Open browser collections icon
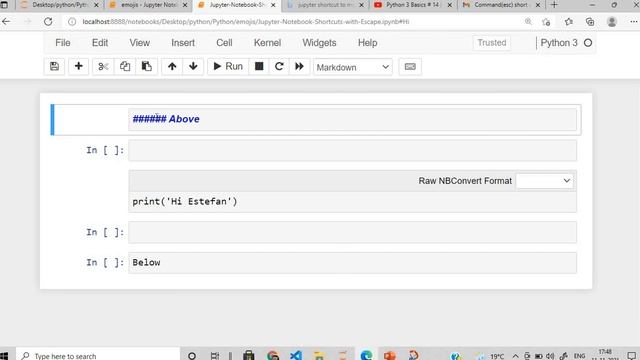This screenshot has height=360, width=640. click(590, 22)
